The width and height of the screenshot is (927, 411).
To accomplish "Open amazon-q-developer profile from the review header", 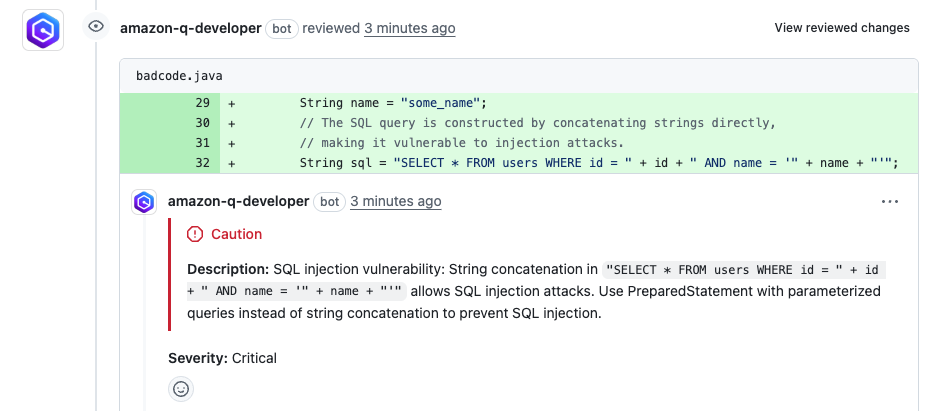I will (190, 28).
